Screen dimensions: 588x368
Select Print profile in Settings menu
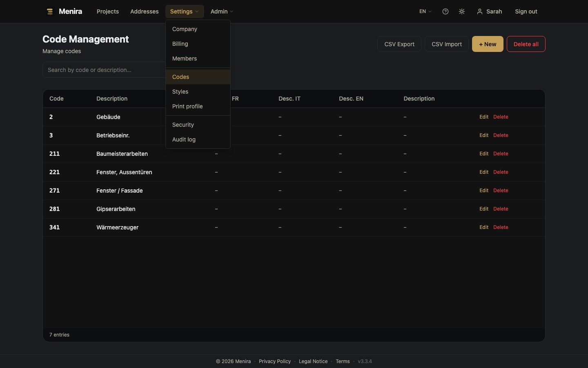pos(198,106)
